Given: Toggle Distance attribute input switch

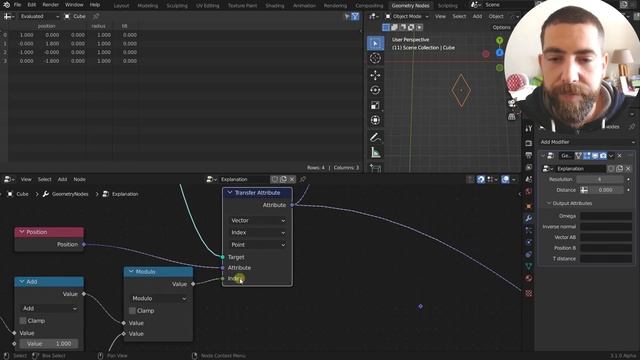Looking at the screenshot, I should click(x=584, y=190).
